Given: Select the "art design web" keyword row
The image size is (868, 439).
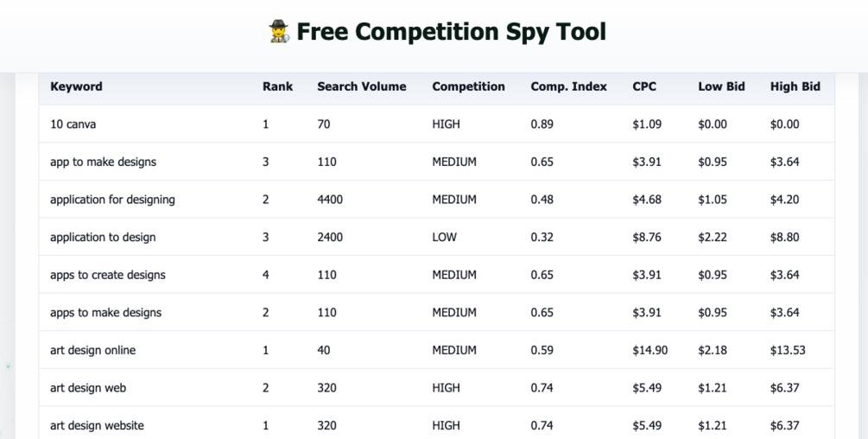Looking at the screenshot, I should tap(88, 388).
